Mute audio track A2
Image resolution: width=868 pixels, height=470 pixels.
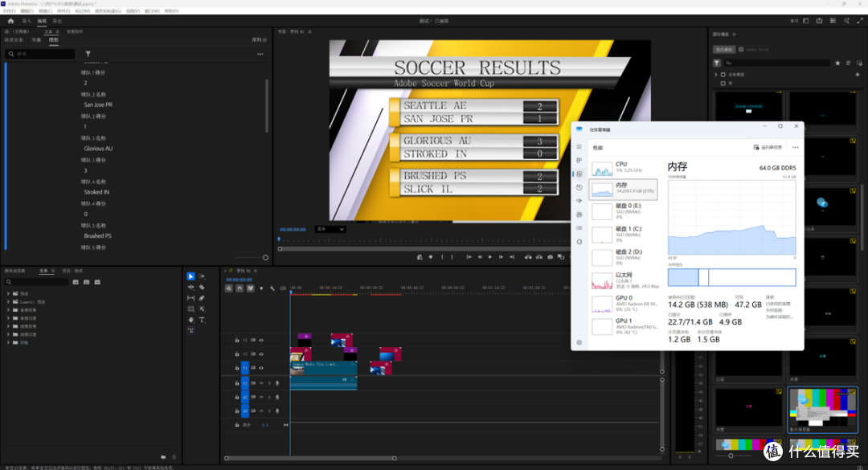point(261,397)
